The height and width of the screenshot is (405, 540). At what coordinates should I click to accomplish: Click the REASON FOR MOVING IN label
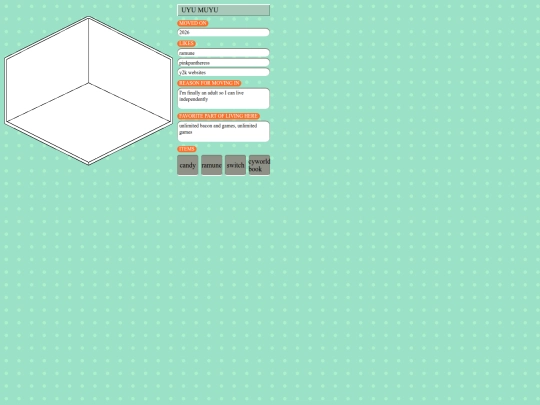[x=209, y=83]
